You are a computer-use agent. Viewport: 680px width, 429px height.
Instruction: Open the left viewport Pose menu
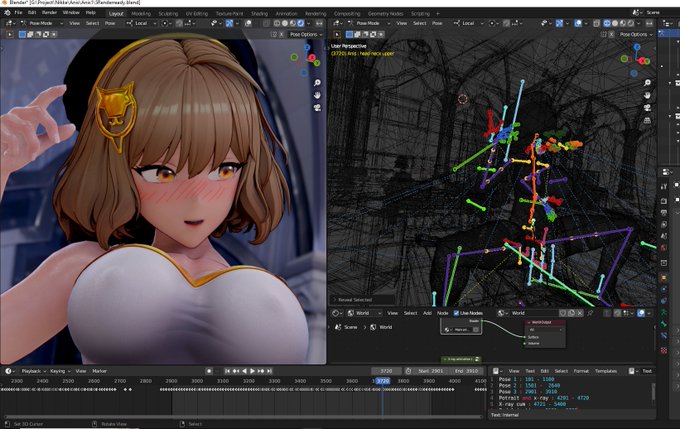tap(110, 23)
